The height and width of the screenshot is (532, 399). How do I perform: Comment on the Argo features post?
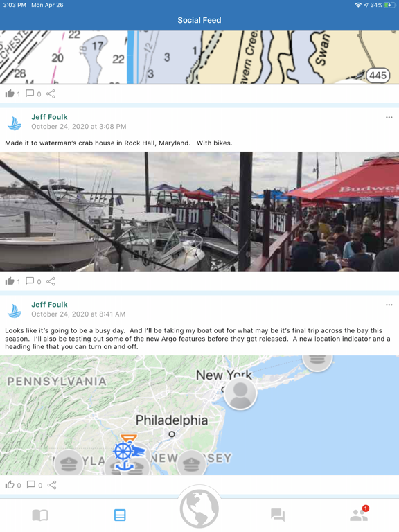[31, 485]
